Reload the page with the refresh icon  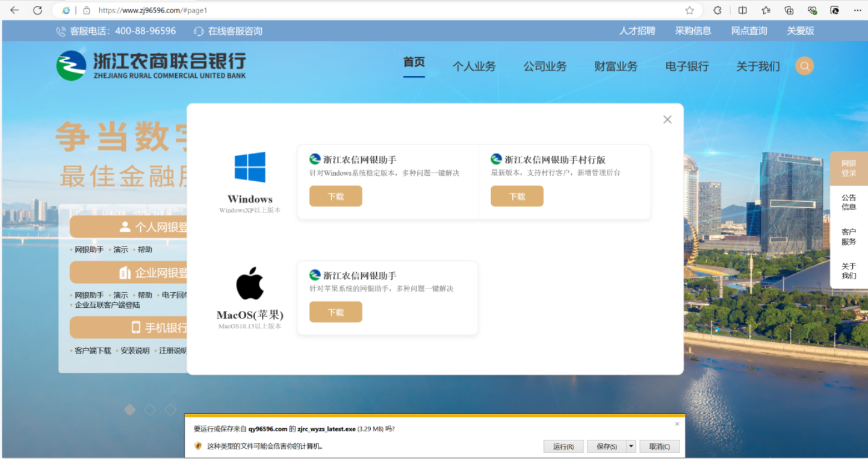point(37,10)
